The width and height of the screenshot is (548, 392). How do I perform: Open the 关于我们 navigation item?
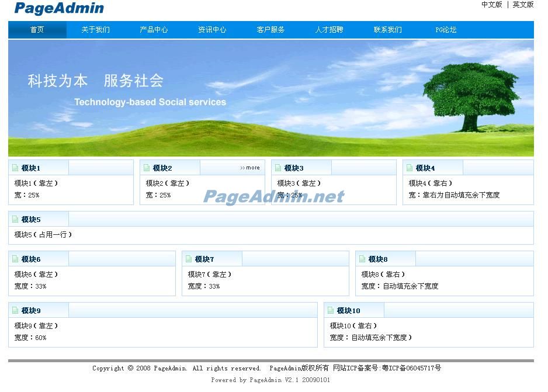(x=95, y=30)
